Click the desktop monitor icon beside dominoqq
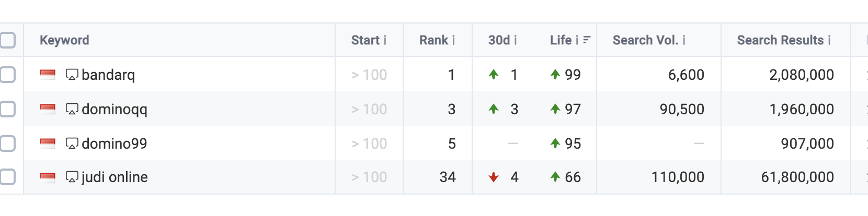 [72, 109]
